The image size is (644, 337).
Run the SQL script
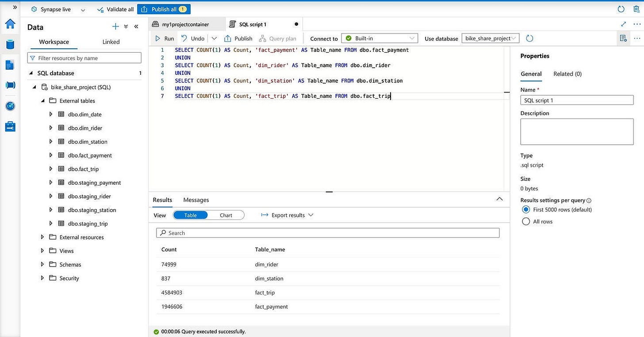pyautogui.click(x=165, y=39)
